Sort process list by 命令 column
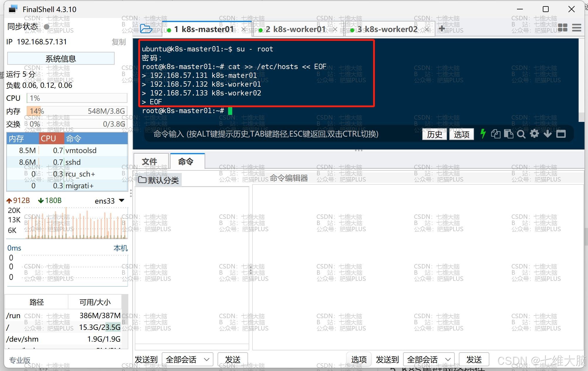 96,138
